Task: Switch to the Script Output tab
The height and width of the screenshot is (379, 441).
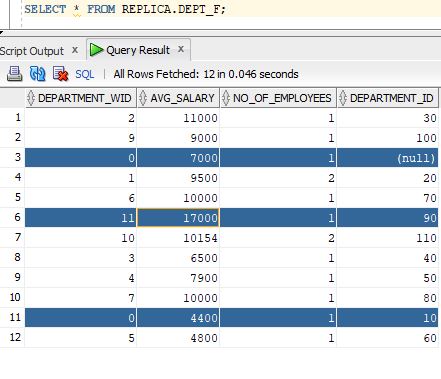Action: (x=32, y=51)
